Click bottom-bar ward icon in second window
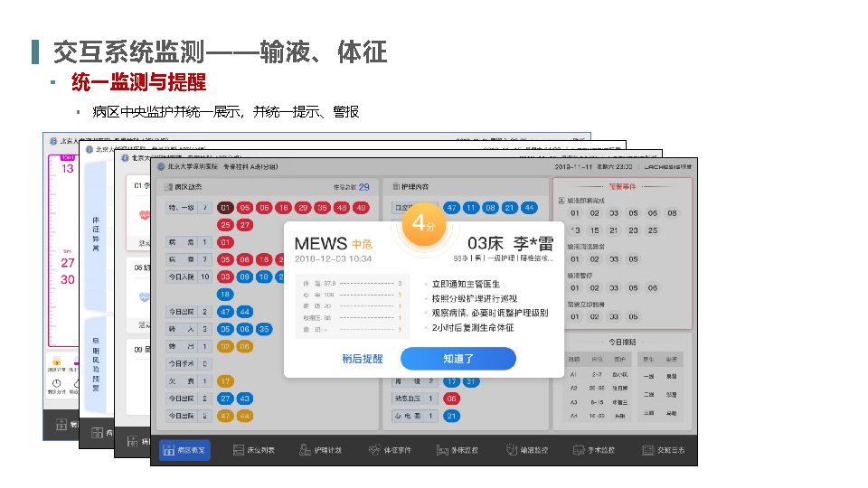Screen dimensions: 868x488 point(97,433)
